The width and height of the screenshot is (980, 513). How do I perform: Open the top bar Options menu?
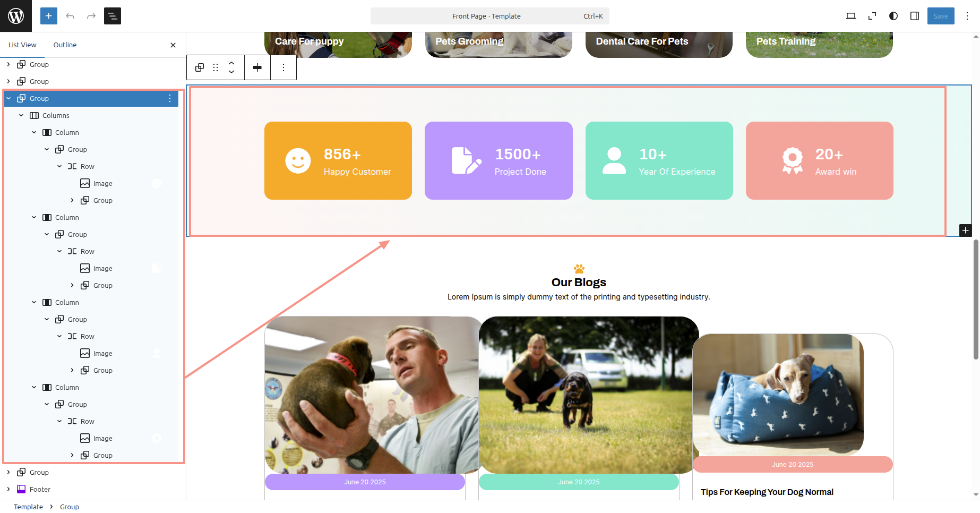click(x=967, y=16)
